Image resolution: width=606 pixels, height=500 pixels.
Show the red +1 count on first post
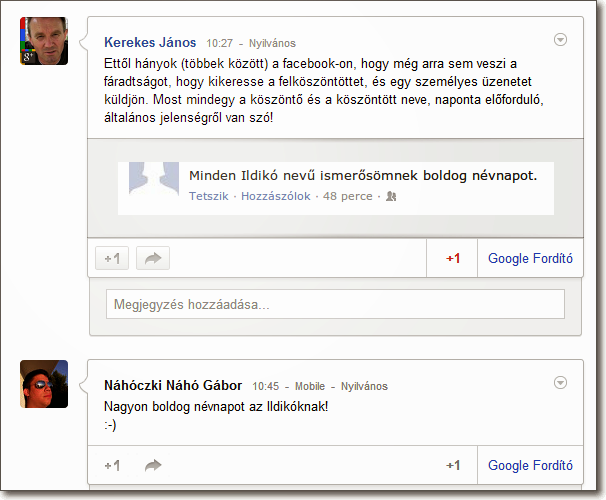[x=453, y=259]
